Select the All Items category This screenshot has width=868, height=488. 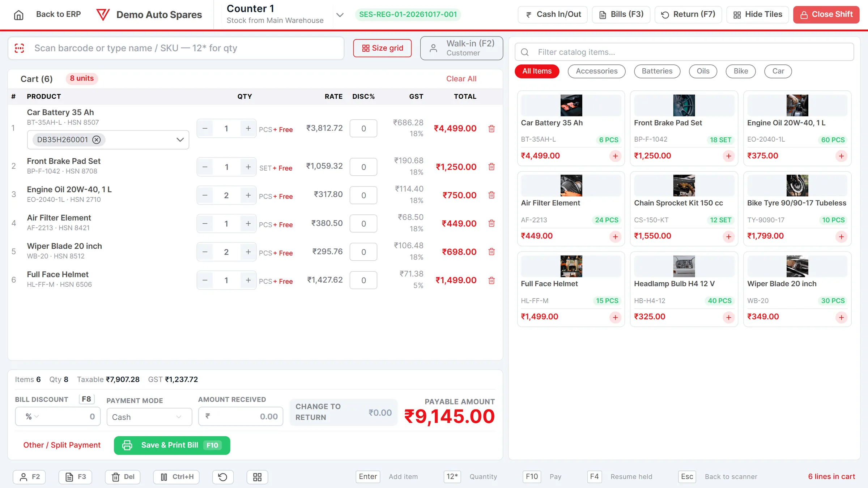coord(537,71)
